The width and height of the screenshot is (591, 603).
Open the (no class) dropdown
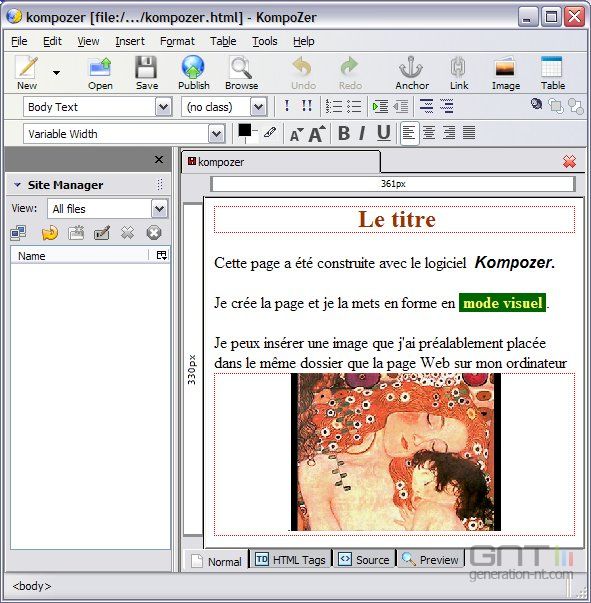coord(258,107)
